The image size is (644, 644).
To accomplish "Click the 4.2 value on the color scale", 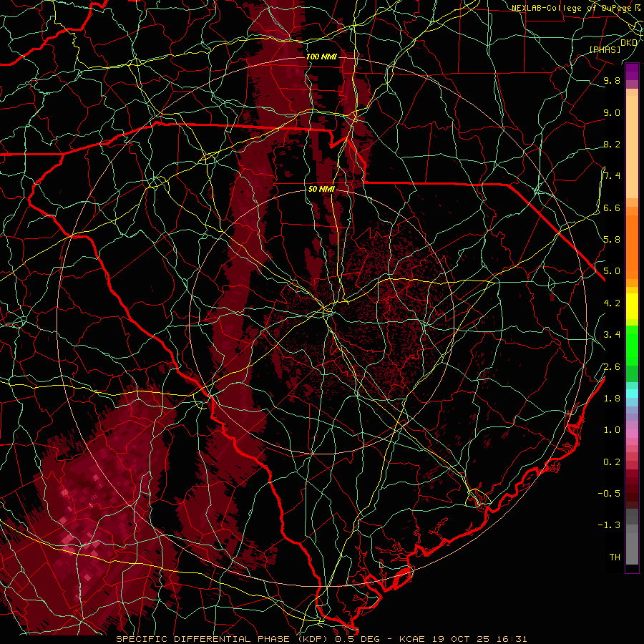I will (612, 303).
